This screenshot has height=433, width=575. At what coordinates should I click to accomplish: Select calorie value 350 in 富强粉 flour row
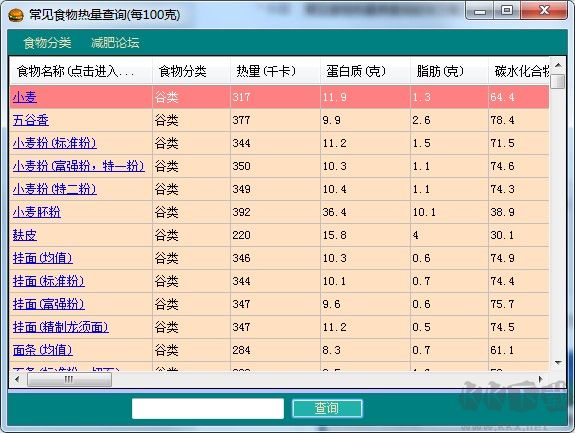pyautogui.click(x=241, y=166)
